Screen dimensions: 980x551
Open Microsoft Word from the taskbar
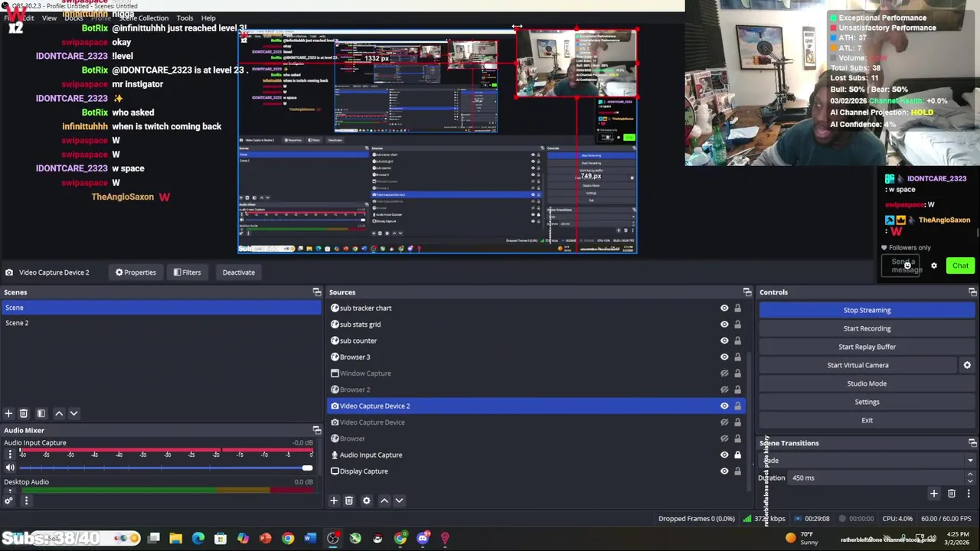click(x=310, y=539)
